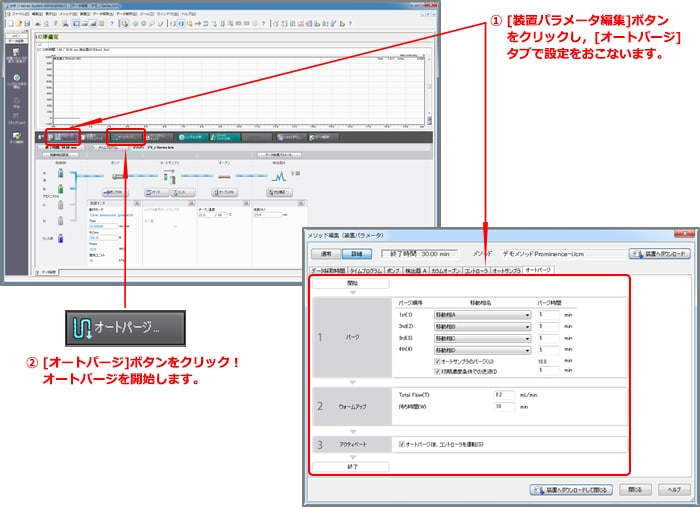Click the B.Conc value field
This screenshot has width=700, height=509.
pyautogui.click(x=104, y=238)
